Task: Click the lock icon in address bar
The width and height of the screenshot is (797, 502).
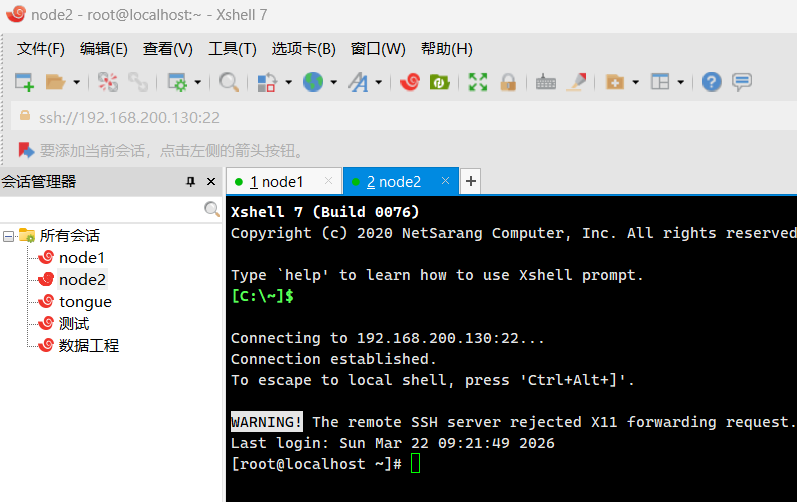Action: pyautogui.click(x=24, y=116)
